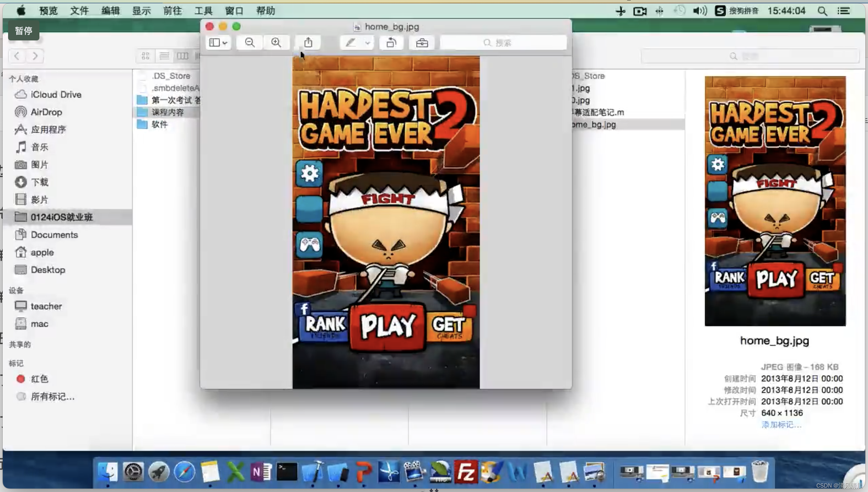This screenshot has width=868, height=492.
Task: Open System Preferences from the Dock
Action: point(133,472)
